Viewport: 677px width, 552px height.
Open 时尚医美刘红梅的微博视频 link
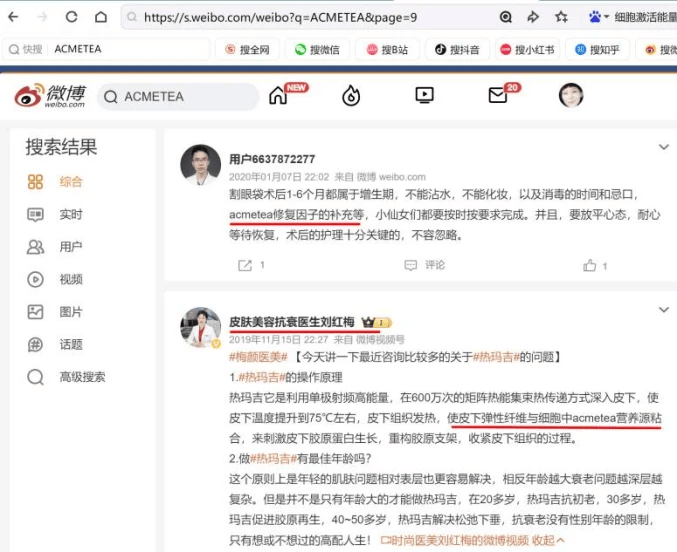[455, 540]
